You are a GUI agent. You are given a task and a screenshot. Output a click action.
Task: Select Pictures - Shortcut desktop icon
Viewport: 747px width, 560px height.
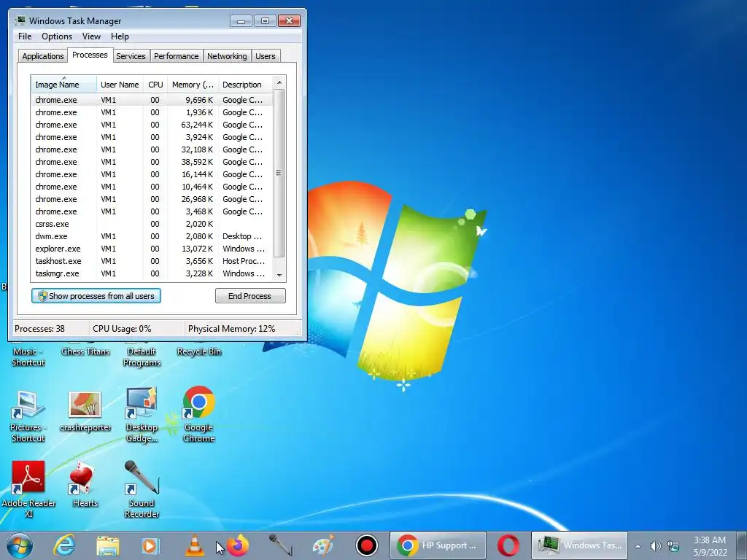[28, 416]
